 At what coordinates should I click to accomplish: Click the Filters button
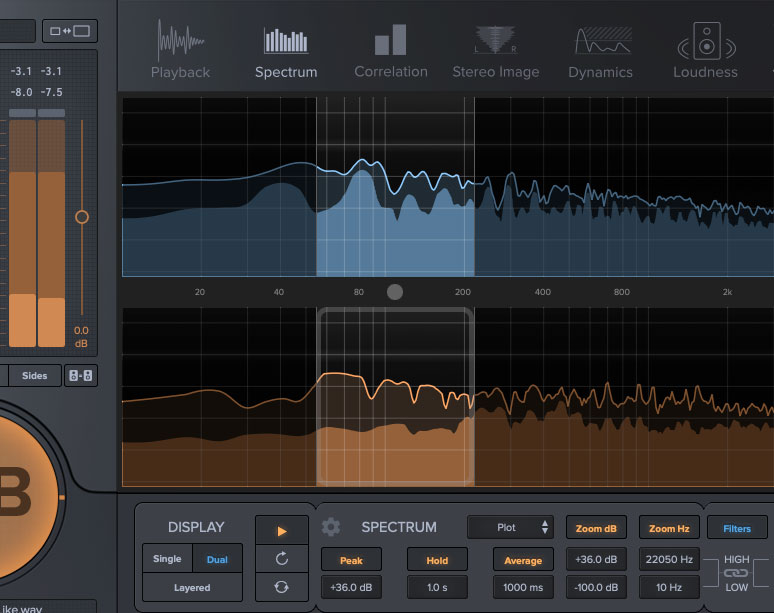736,529
